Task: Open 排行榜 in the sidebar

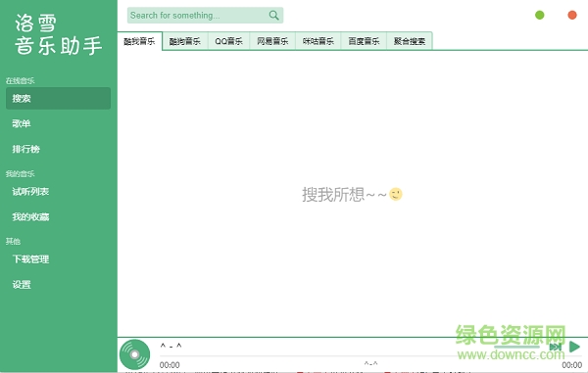Action: pyautogui.click(x=58, y=149)
